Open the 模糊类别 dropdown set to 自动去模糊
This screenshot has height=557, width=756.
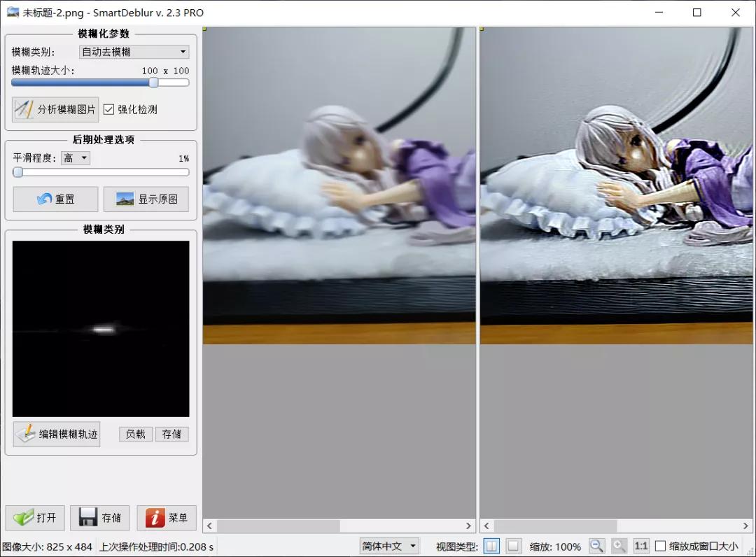(x=134, y=52)
